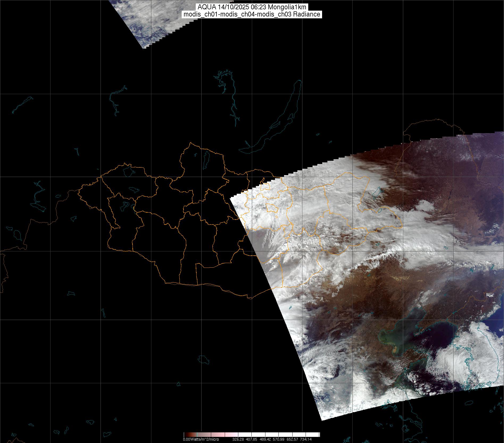Screen dimensions: 504x443
Task: Select the modis_ch01-modis_ch04-modis_ch03 Radiance label
Action: 252,14
